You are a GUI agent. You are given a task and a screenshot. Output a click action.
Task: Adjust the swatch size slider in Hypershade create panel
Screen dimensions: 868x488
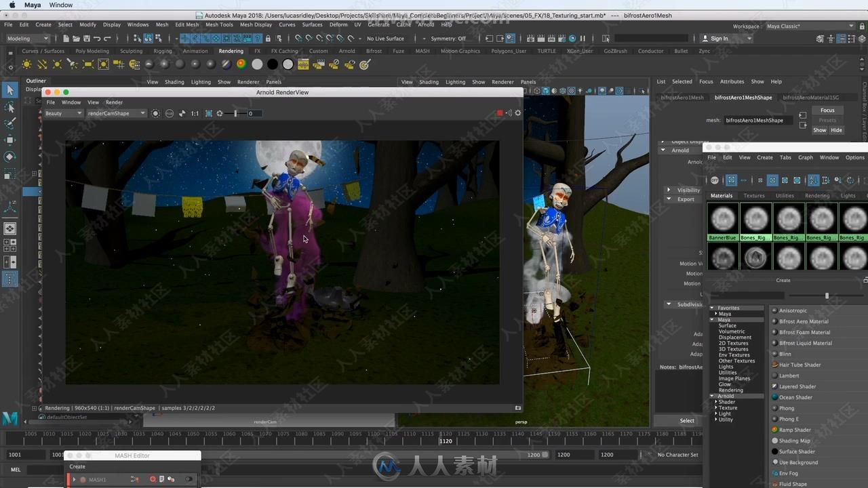click(826, 296)
